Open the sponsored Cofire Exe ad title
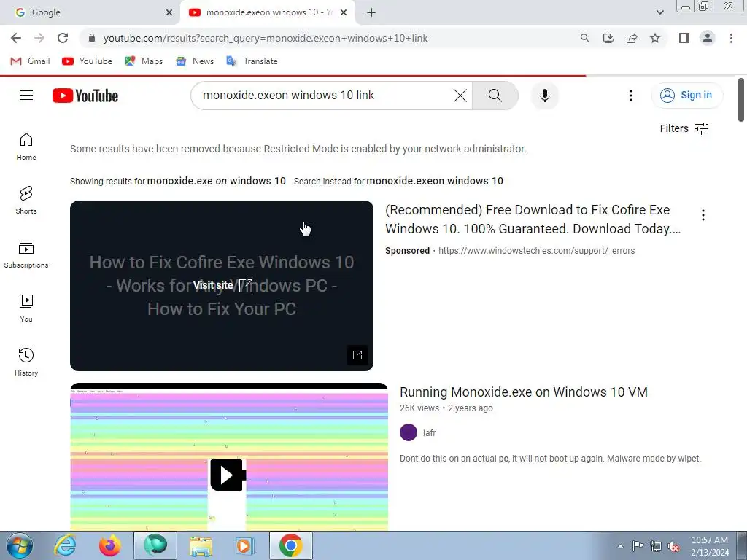Screen dimensions: 747x560 click(x=533, y=219)
